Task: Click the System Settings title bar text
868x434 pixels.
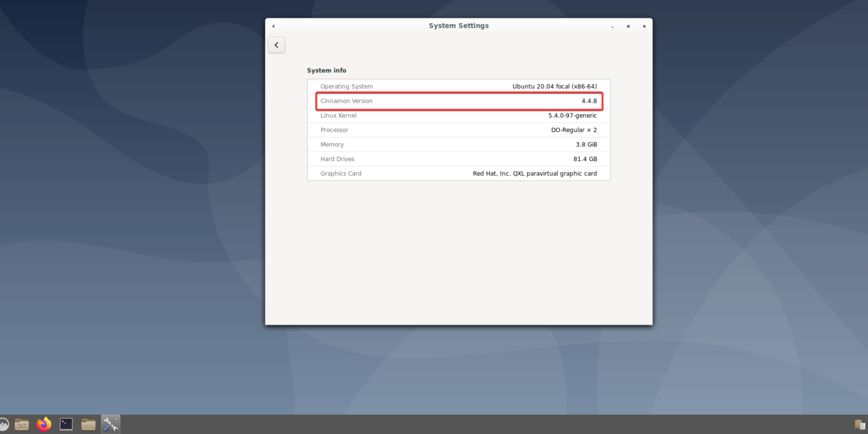Action: [x=458, y=25]
